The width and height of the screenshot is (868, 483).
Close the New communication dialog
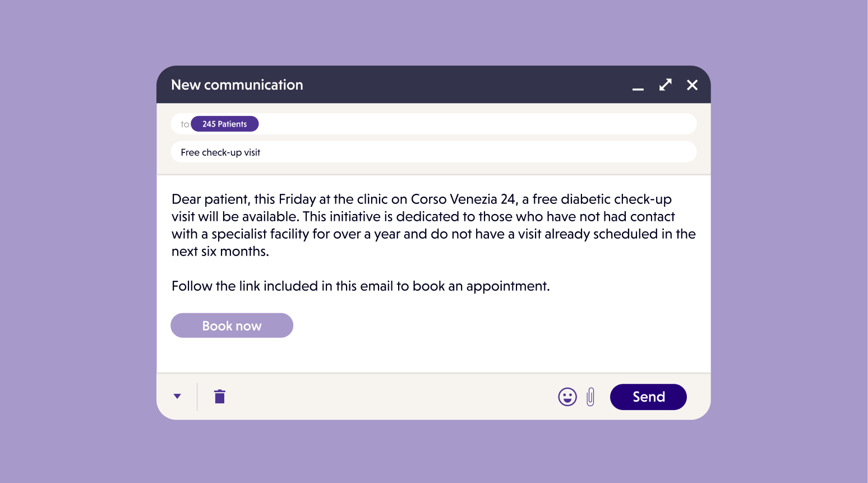pyautogui.click(x=692, y=85)
